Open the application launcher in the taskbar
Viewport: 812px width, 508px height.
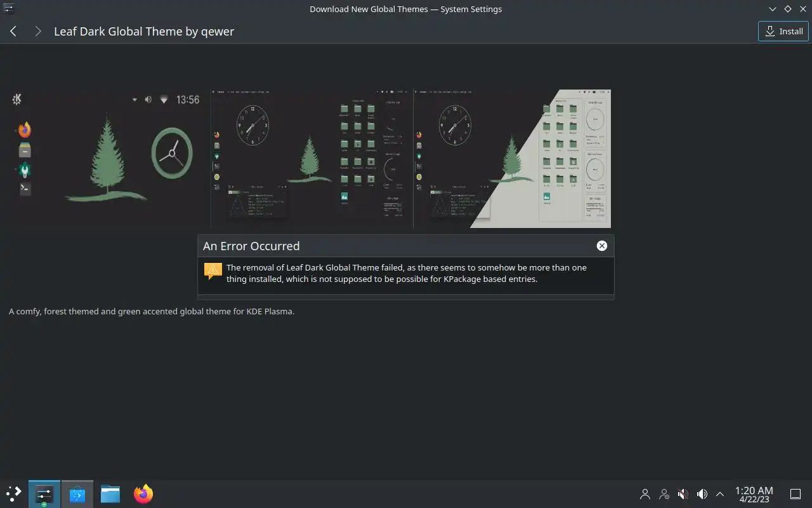click(x=13, y=493)
